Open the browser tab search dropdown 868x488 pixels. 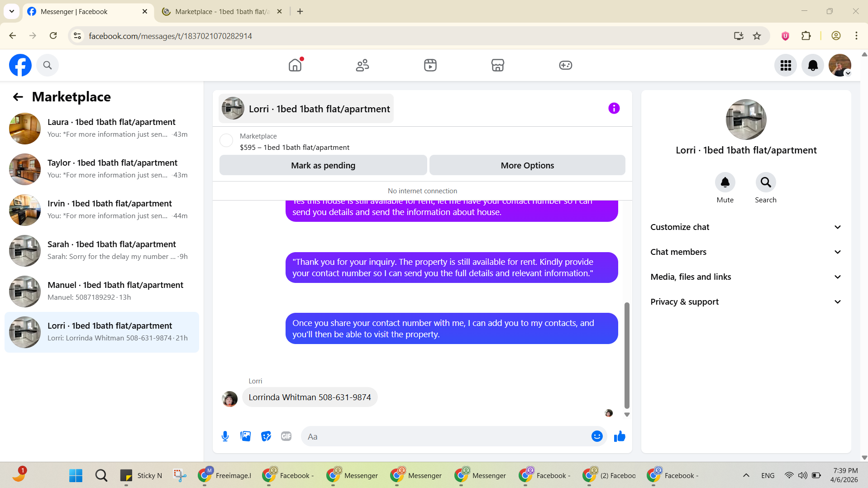pos(12,11)
